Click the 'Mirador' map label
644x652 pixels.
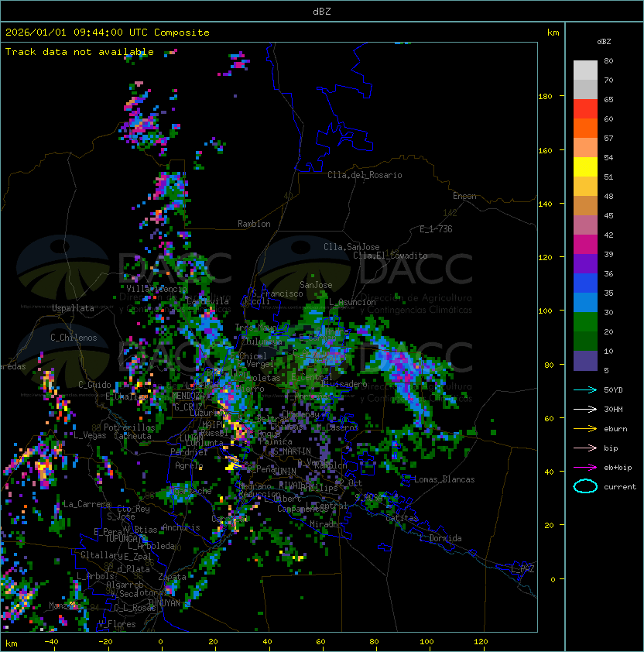click(x=327, y=524)
